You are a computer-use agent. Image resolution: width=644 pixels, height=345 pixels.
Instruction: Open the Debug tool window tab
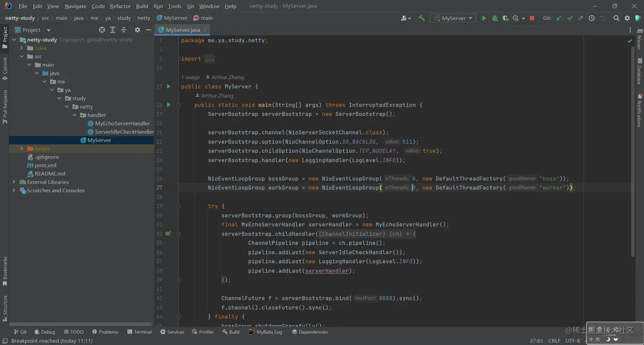(x=44, y=332)
